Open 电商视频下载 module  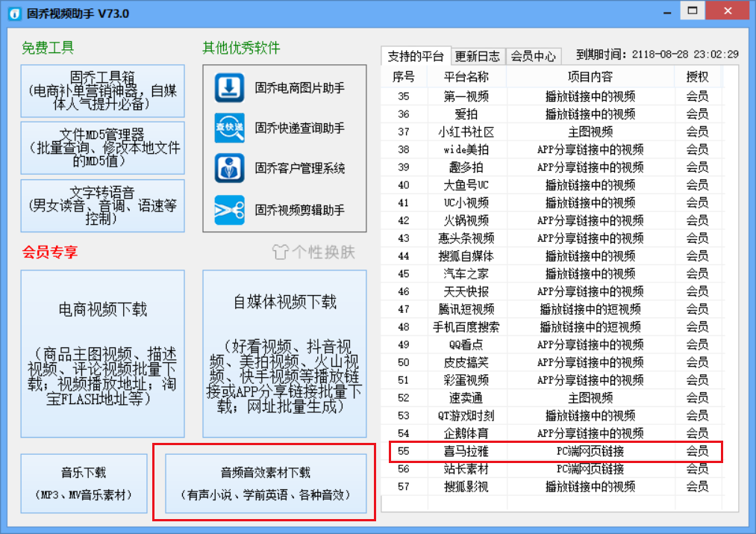click(x=103, y=353)
